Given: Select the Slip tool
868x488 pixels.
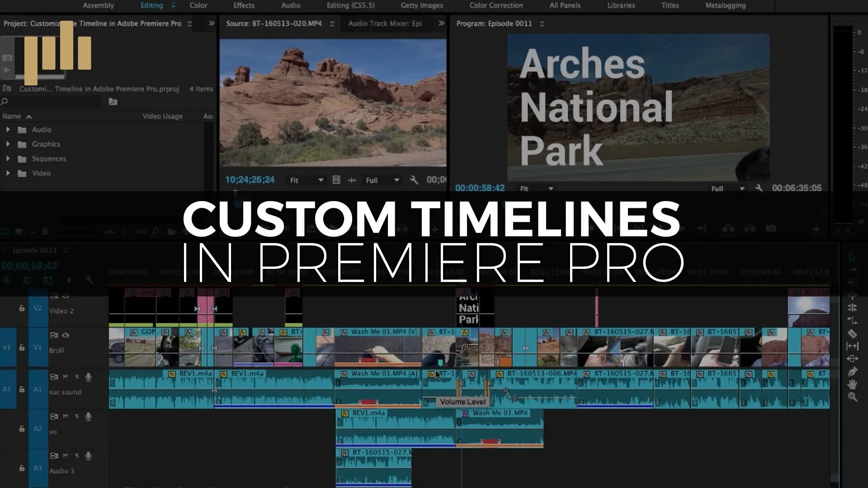Looking at the screenshot, I should coord(852,347).
